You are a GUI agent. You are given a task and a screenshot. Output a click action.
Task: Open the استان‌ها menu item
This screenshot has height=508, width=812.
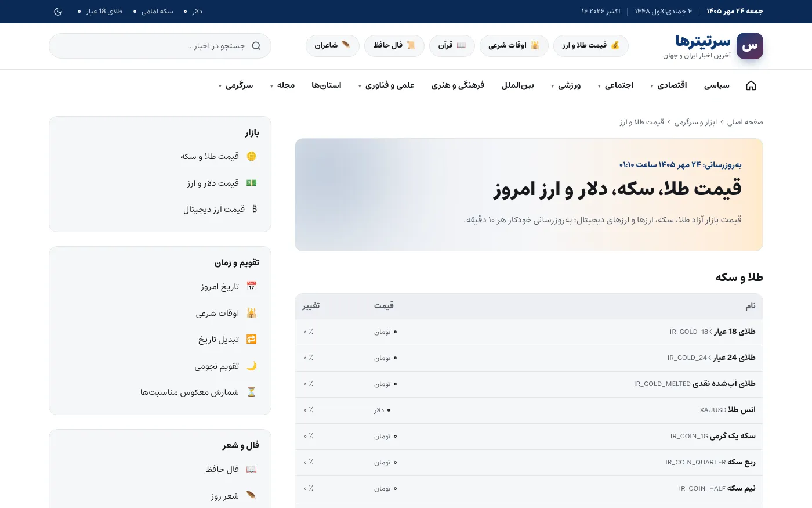click(327, 85)
